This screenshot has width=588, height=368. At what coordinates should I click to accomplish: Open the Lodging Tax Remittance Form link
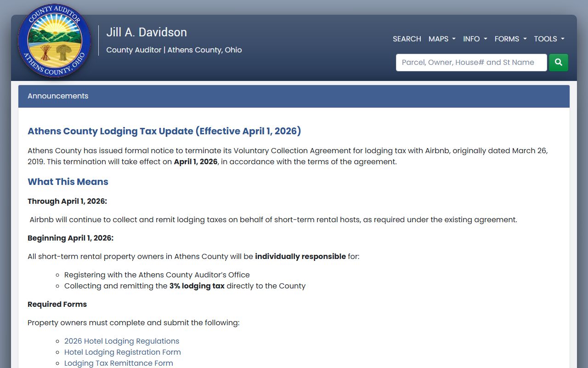(119, 363)
